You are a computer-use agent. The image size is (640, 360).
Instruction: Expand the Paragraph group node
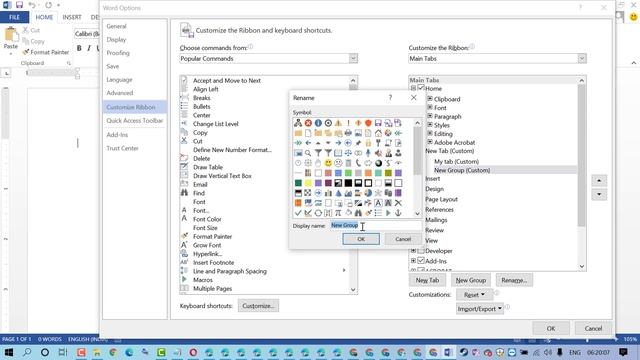click(x=430, y=116)
